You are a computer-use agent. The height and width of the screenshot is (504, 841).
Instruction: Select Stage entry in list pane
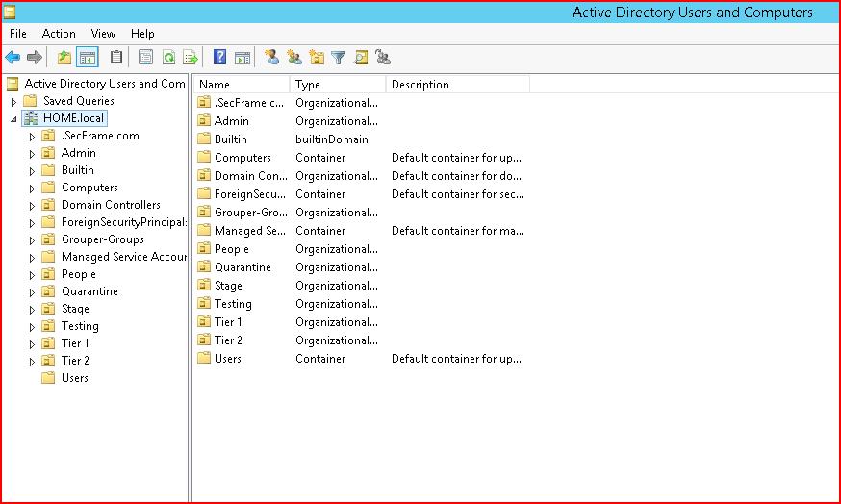coord(228,285)
